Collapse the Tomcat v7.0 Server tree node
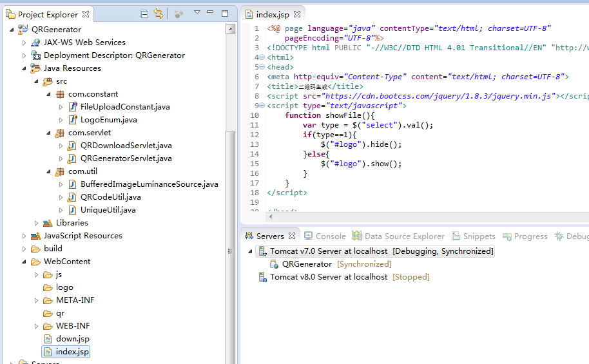The height and width of the screenshot is (364, 589). 250,251
